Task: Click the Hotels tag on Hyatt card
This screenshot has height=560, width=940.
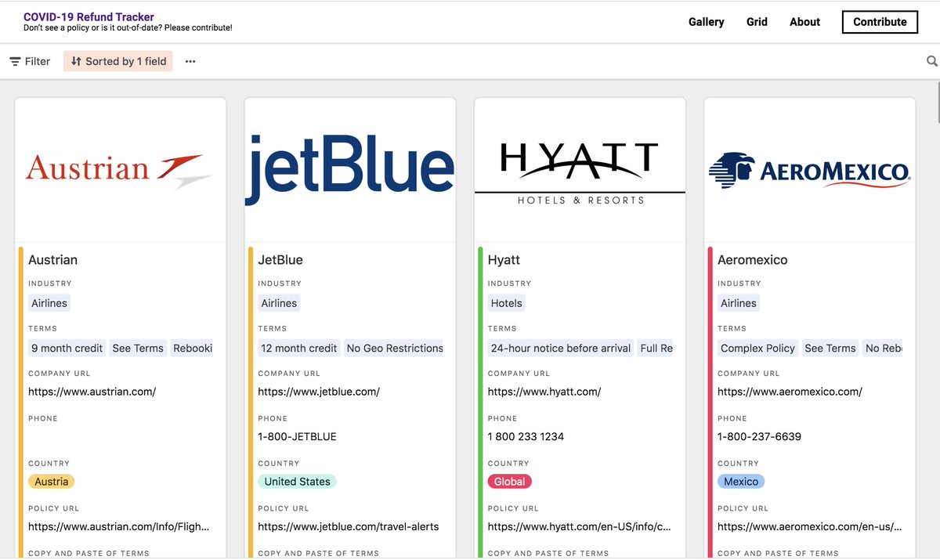Action: point(507,303)
